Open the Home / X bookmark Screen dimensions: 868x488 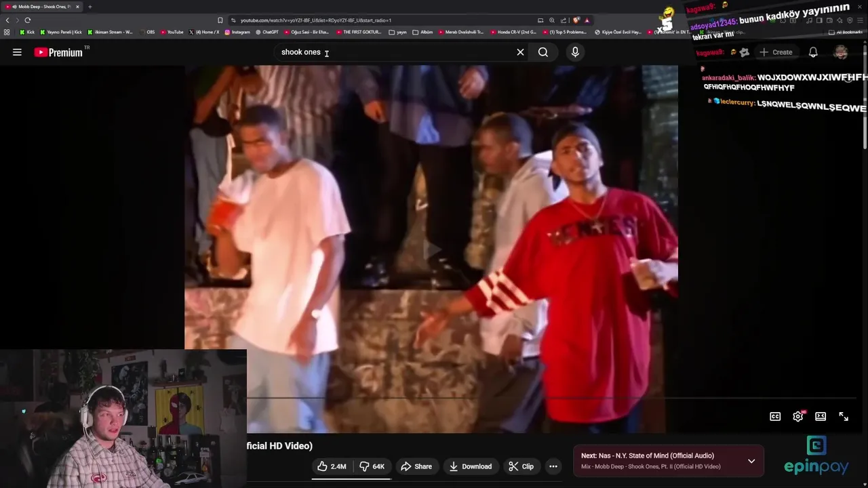pyautogui.click(x=204, y=32)
